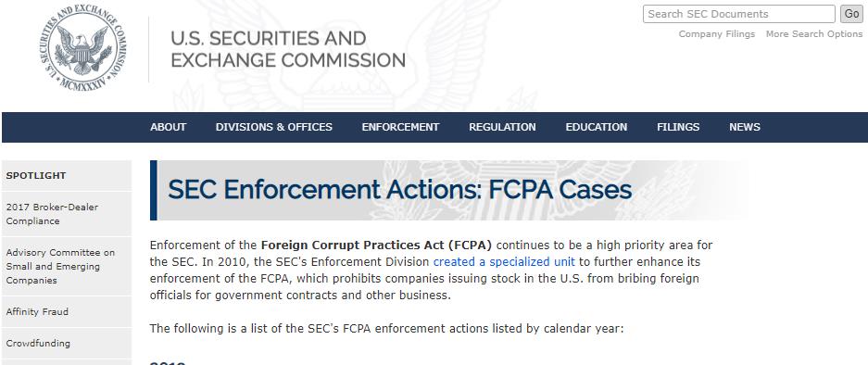Select the ENFORCEMENT navigation item

click(x=401, y=127)
